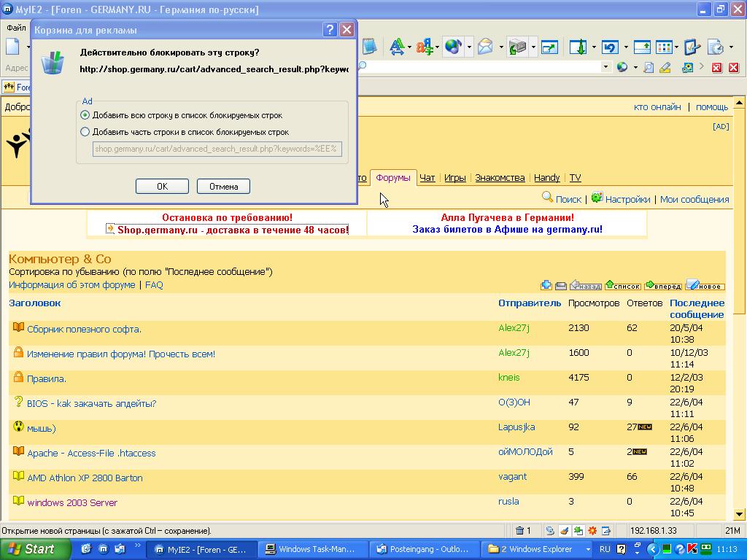The image size is (747, 560).
Task: Click the sunflower picture icon in search bar
Action: (x=687, y=68)
